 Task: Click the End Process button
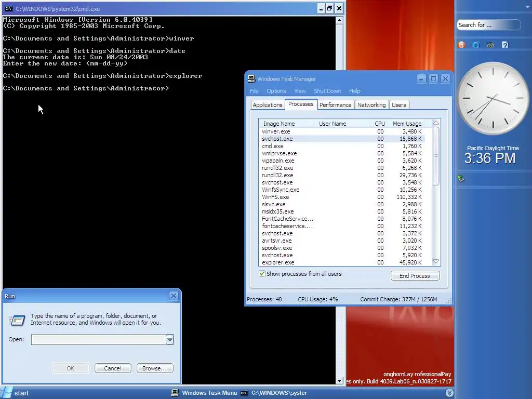click(x=415, y=276)
